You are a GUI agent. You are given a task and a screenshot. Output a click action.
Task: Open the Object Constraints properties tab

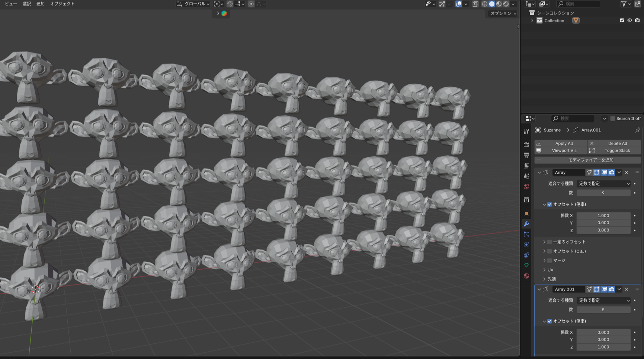(x=526, y=255)
